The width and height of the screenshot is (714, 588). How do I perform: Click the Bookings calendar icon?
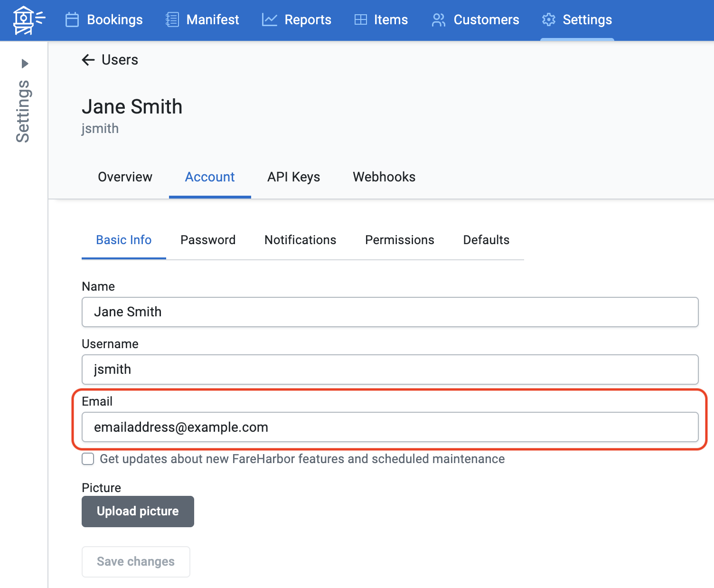[x=72, y=20]
